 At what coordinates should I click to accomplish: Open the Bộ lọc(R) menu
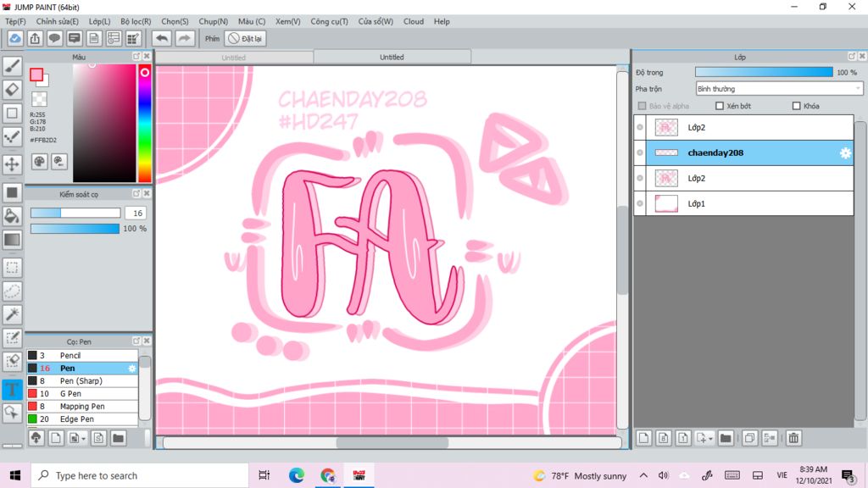click(x=136, y=21)
